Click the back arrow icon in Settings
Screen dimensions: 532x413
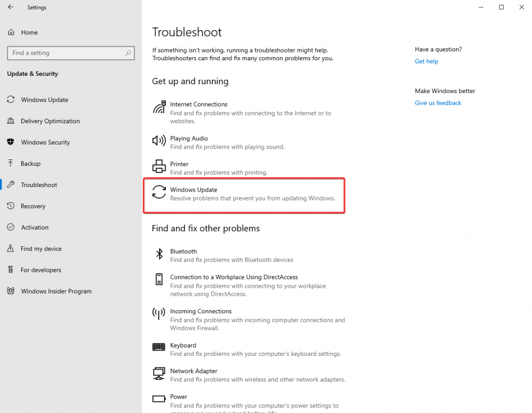(10, 7)
